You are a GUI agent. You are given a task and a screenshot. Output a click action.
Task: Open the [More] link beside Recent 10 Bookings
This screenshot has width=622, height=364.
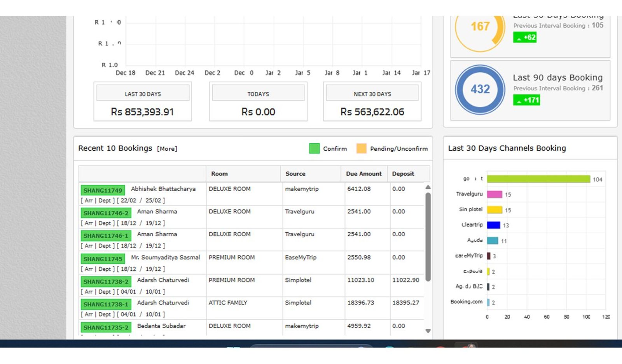click(167, 149)
